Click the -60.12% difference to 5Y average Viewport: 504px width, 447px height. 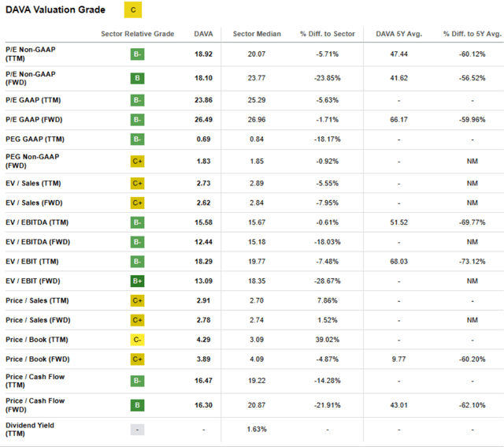tap(472, 54)
